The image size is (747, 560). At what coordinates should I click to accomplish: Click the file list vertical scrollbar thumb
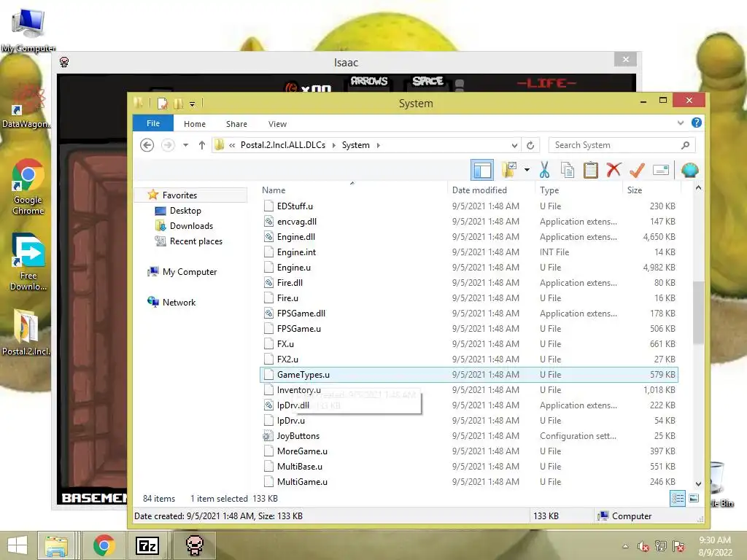[698, 312]
